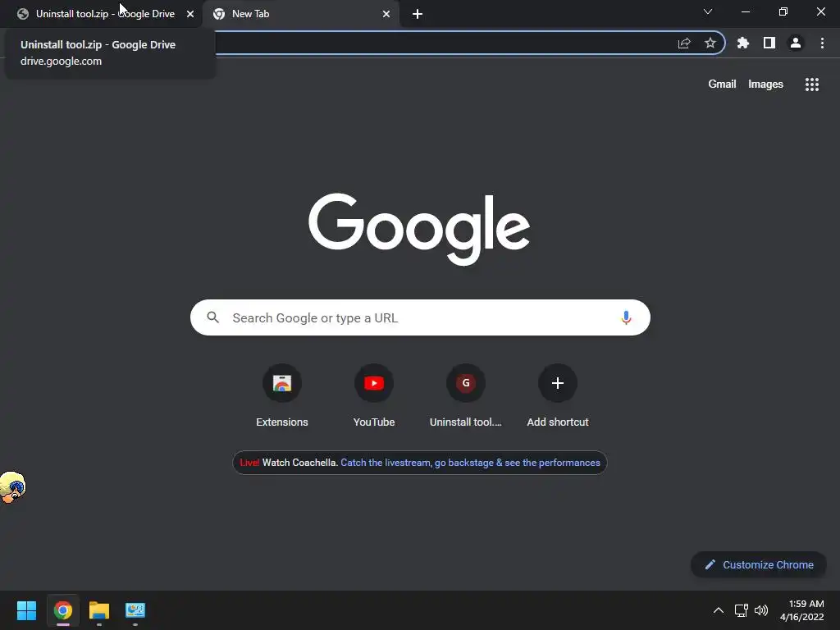This screenshot has height=630, width=840.
Task: Open the Google apps grid
Action: (811, 84)
